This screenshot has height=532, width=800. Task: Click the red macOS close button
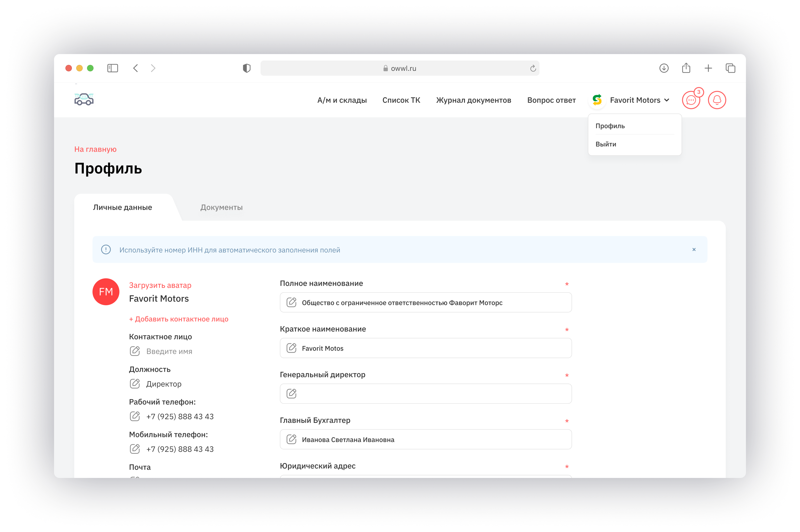pyautogui.click(x=68, y=68)
